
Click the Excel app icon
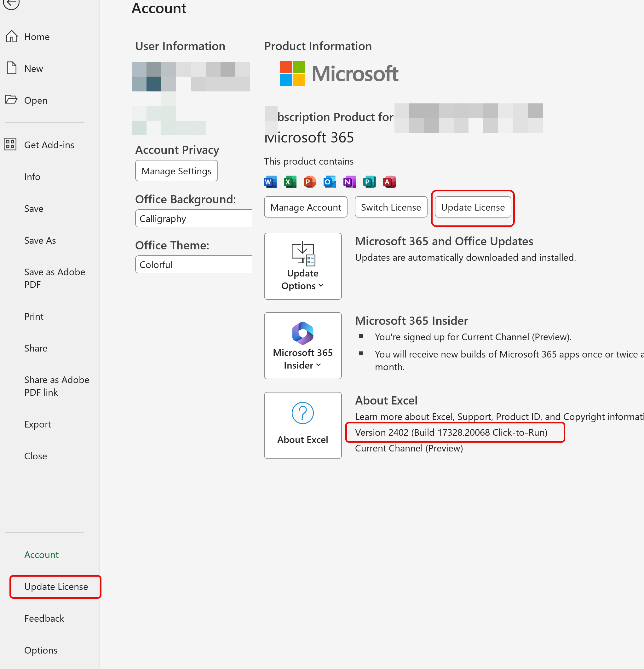coord(290,182)
